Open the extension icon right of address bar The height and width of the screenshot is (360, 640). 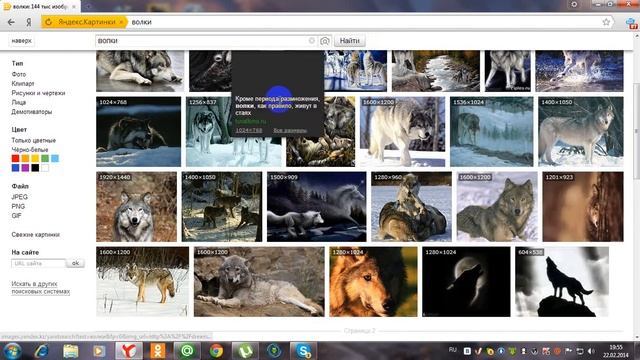pyautogui.click(x=632, y=23)
